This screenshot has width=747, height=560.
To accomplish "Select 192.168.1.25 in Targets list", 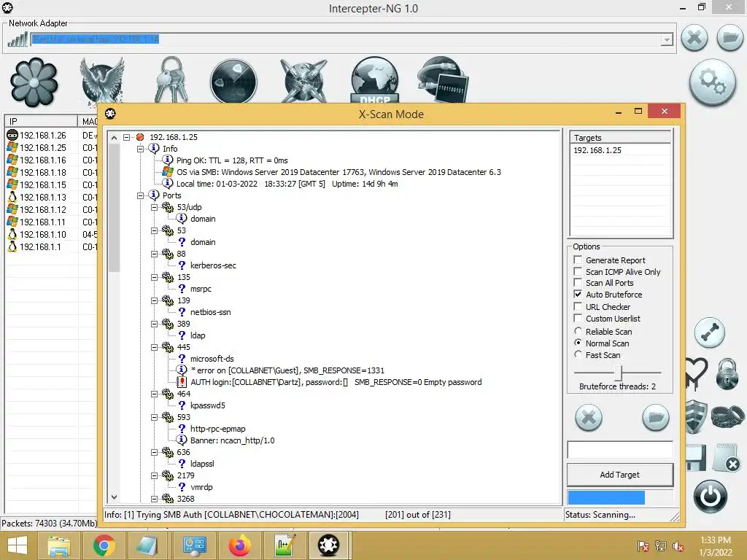I will [597, 150].
